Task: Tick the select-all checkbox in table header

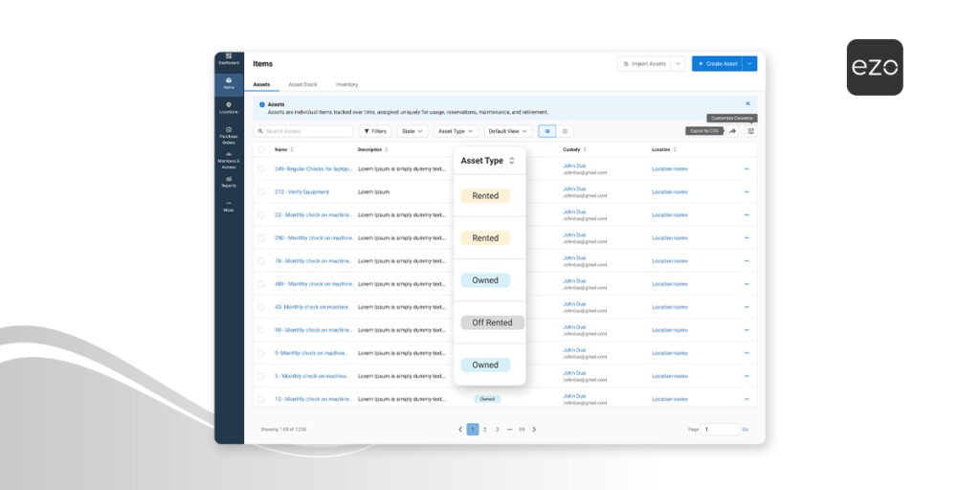Action: tap(261, 150)
